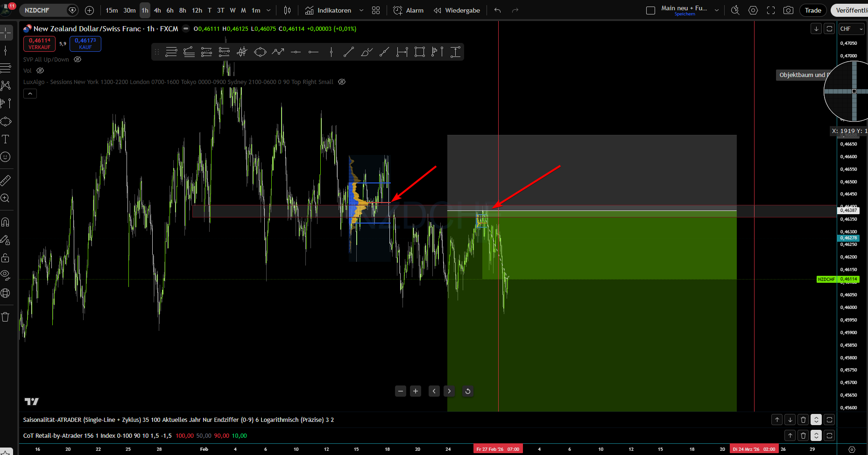
Task: Open the emoji sticker tool
Action: pyautogui.click(x=6, y=157)
